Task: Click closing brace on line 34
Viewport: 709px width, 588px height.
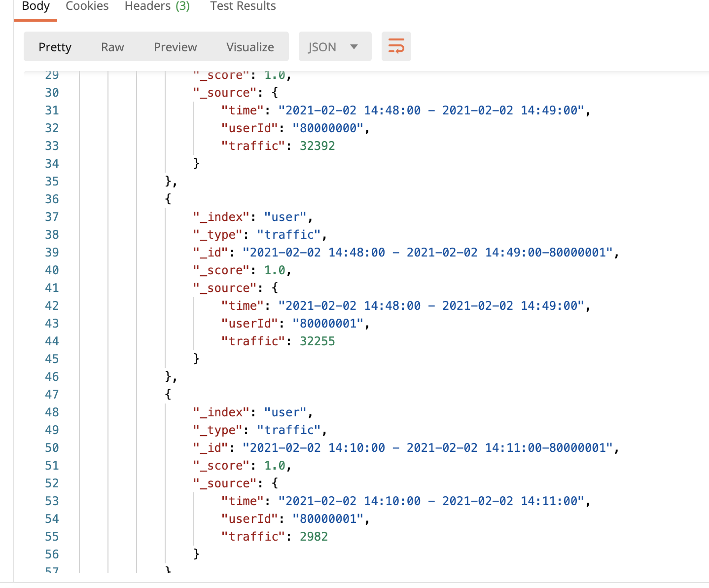Action: click(196, 163)
